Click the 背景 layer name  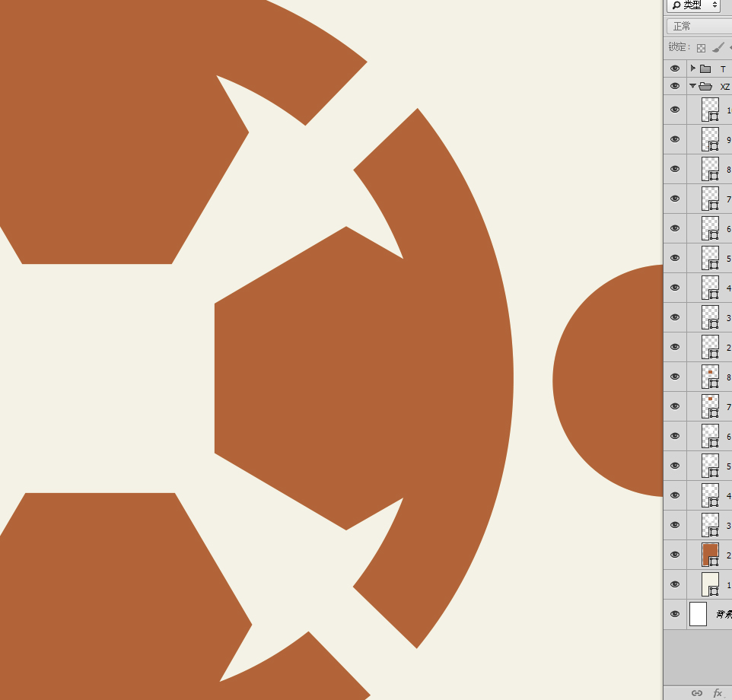point(724,614)
